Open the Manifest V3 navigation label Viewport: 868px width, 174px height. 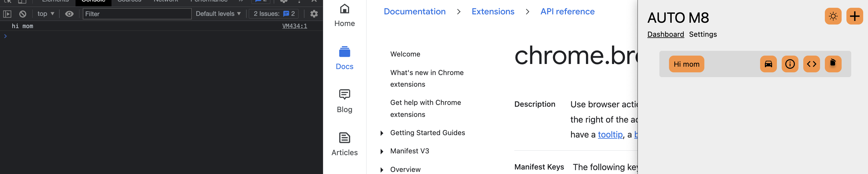409,151
